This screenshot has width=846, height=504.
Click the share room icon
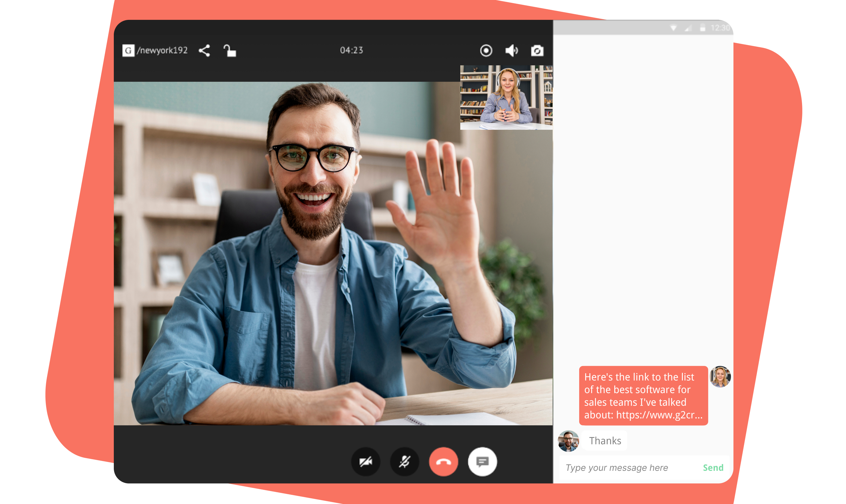tap(204, 51)
